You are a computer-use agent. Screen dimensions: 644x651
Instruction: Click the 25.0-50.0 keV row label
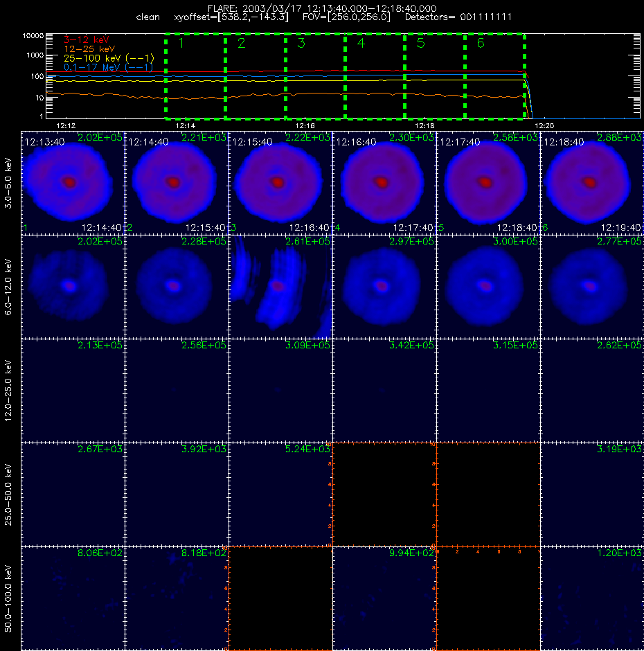pyautogui.click(x=8, y=494)
